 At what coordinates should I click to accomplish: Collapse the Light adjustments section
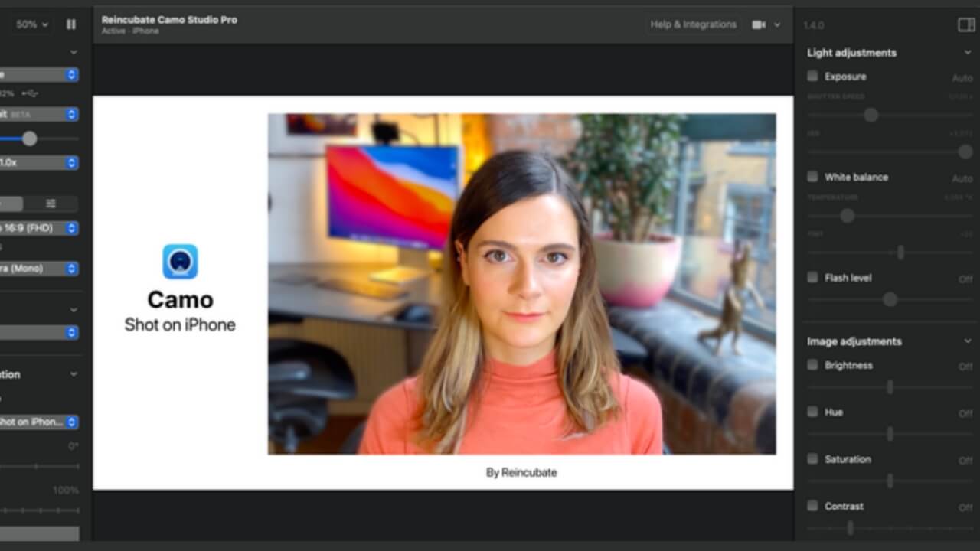(x=968, y=53)
